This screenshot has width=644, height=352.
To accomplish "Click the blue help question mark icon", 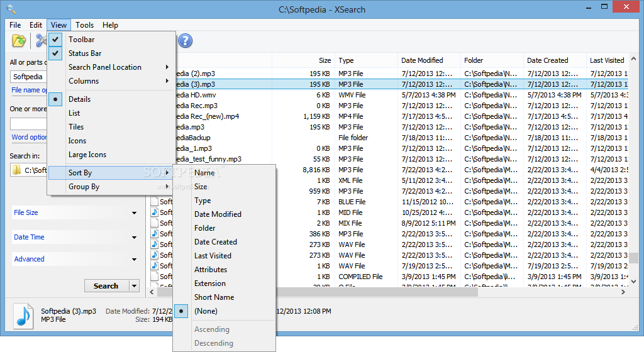I will tap(186, 41).
